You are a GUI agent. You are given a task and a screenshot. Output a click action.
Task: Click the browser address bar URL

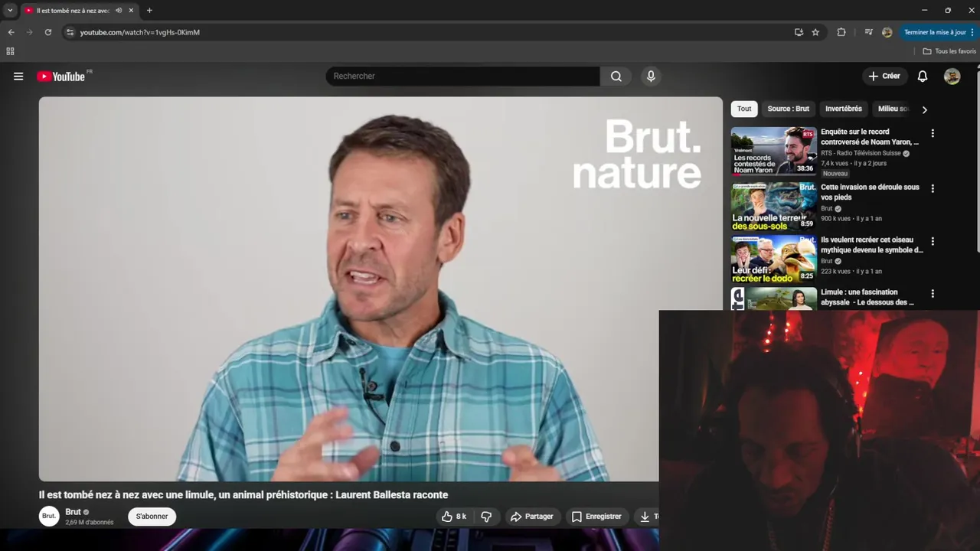pyautogui.click(x=140, y=32)
